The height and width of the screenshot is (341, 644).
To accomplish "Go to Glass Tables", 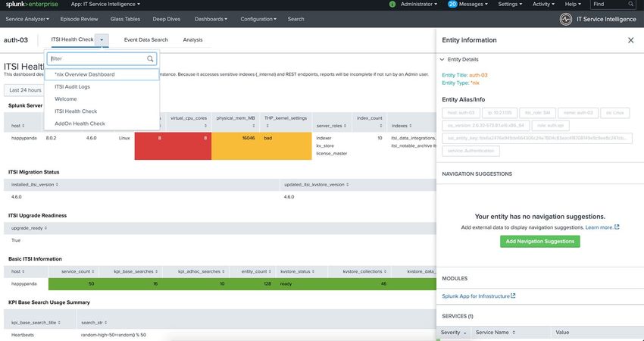I will (x=125, y=19).
